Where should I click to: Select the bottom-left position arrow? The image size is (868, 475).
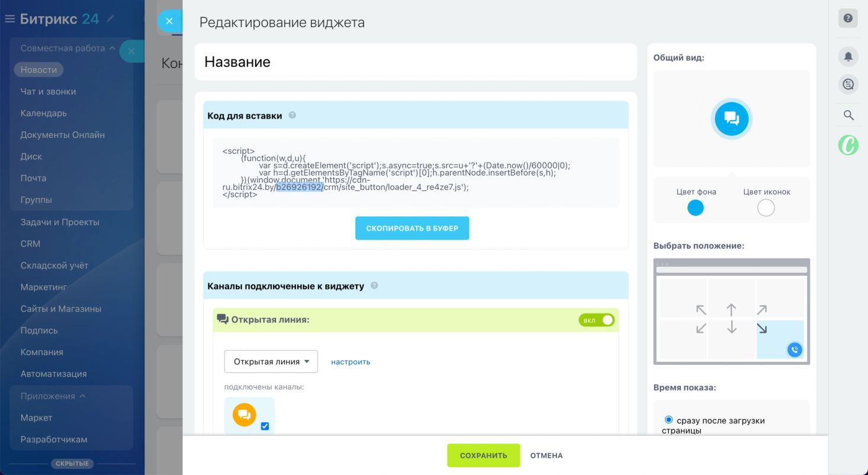tap(701, 328)
